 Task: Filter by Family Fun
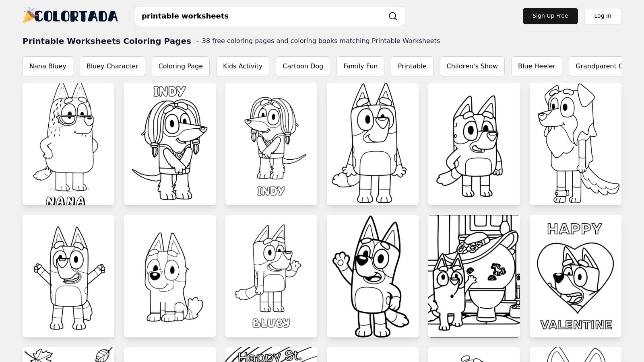pos(360,66)
